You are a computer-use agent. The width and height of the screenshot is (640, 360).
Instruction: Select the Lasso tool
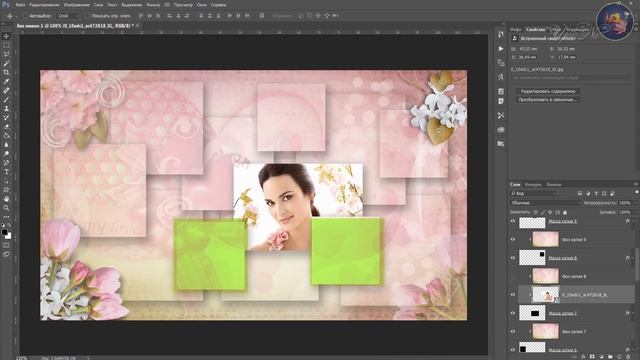(x=6, y=54)
